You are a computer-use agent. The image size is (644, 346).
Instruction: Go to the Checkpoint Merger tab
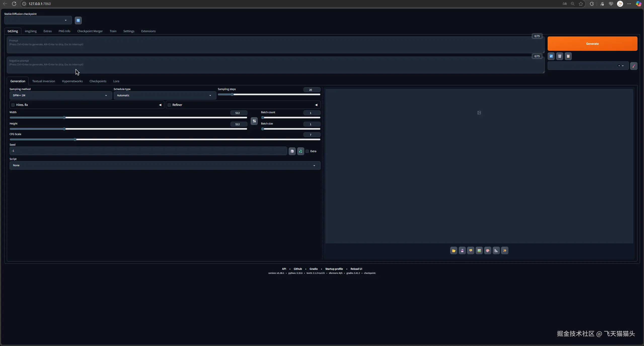[90, 31]
